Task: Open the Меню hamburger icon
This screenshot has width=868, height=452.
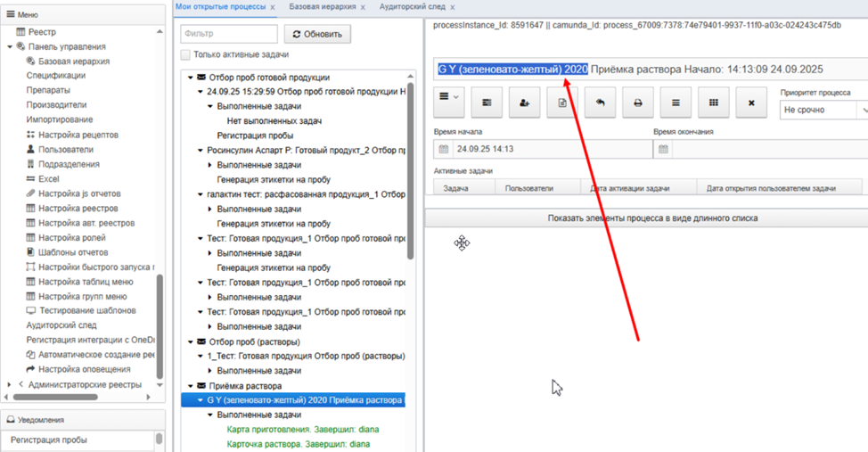Action: pos(10,14)
